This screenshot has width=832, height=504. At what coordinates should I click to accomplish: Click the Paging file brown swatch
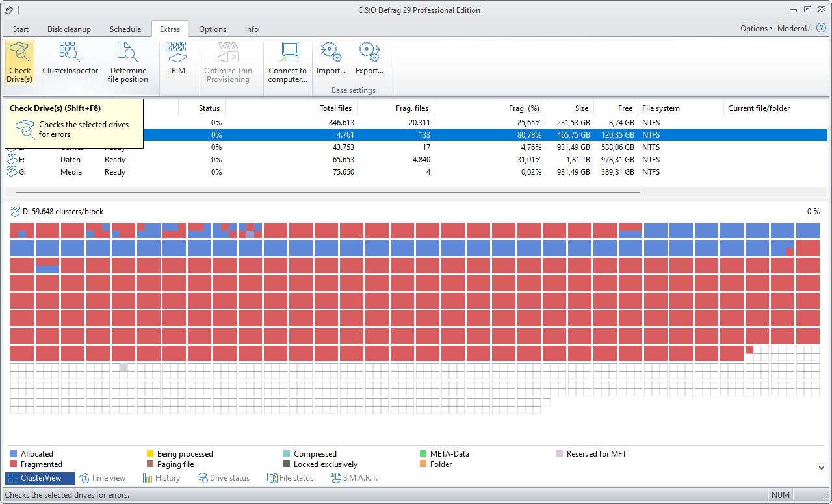click(x=150, y=464)
